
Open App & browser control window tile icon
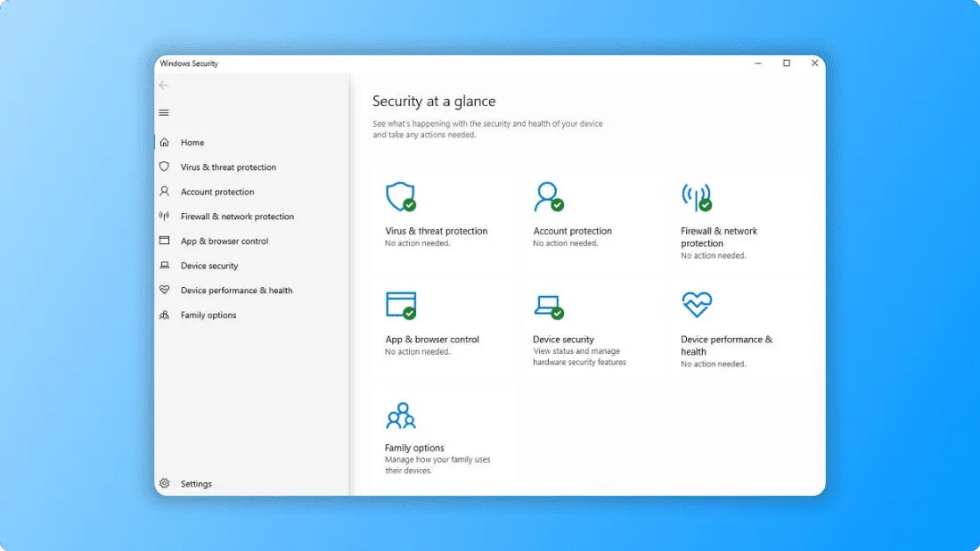point(401,305)
